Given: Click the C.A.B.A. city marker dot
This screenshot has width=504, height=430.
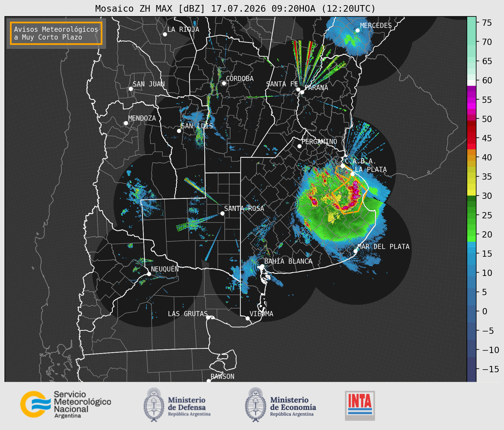Looking at the screenshot, I should (x=343, y=166).
